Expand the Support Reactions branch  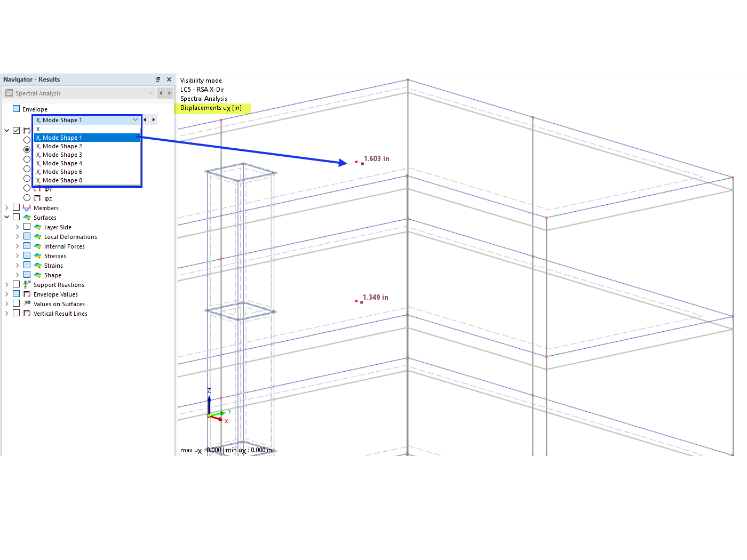coord(6,283)
